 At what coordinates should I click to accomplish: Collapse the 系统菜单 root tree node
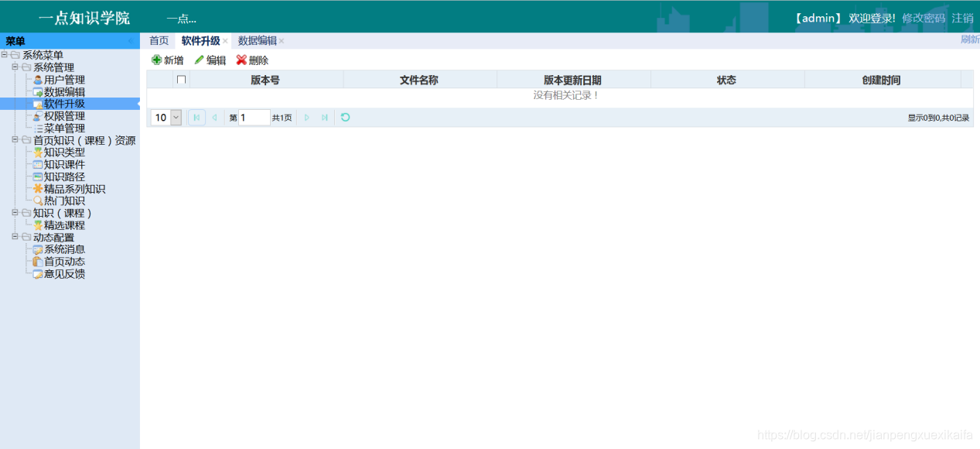click(5, 55)
